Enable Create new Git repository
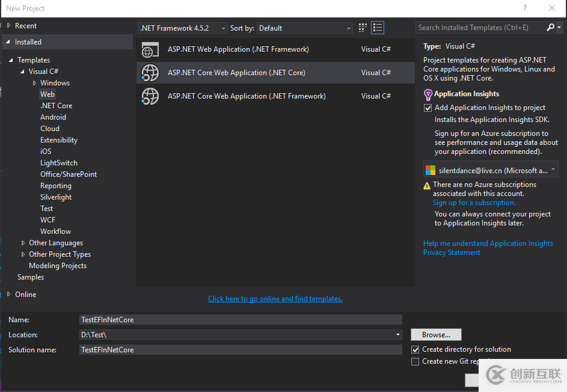This screenshot has width=567, height=392. 415,361
